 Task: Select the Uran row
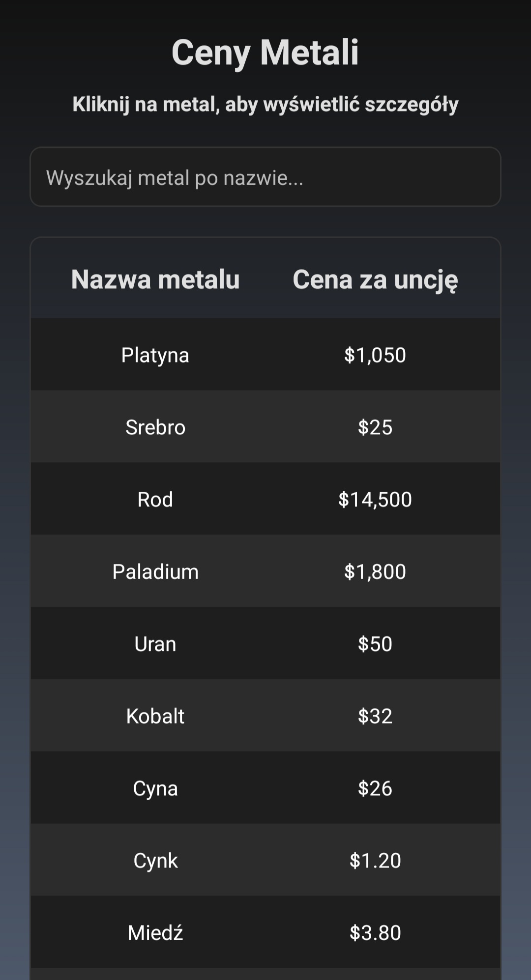pos(155,644)
